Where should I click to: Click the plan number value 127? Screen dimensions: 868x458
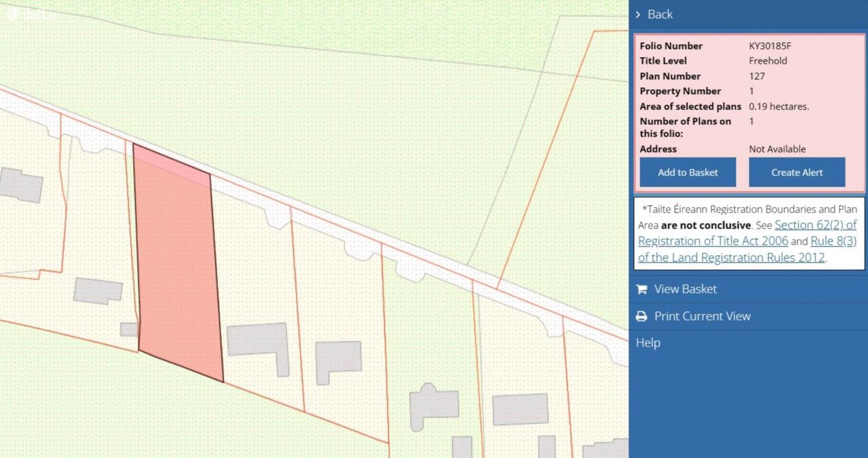tap(757, 76)
